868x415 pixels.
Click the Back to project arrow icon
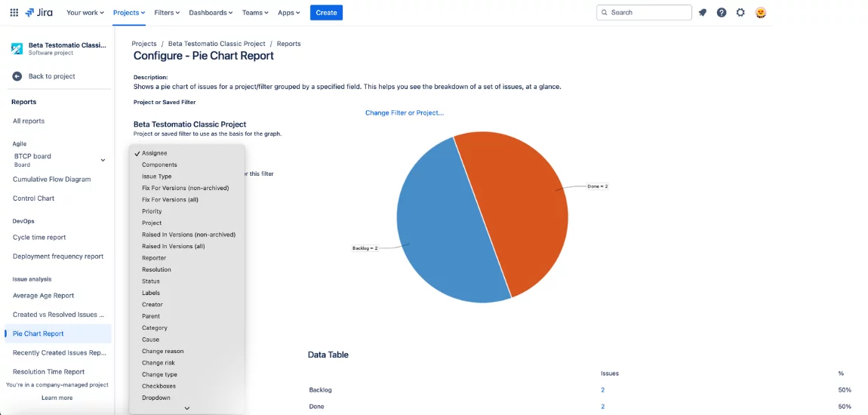pos(17,76)
